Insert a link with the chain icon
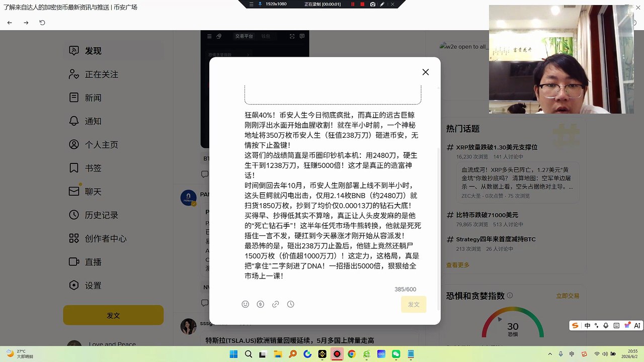 (275, 304)
